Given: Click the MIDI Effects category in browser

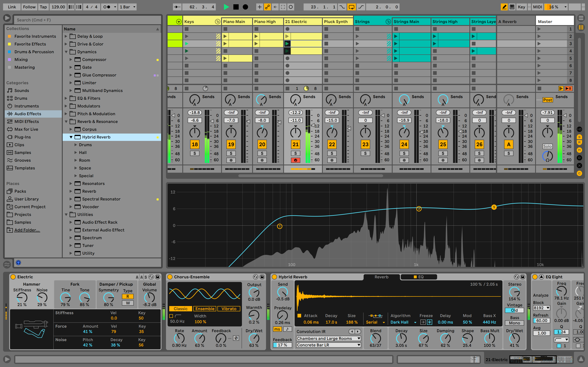Looking at the screenshot, I should point(26,121).
